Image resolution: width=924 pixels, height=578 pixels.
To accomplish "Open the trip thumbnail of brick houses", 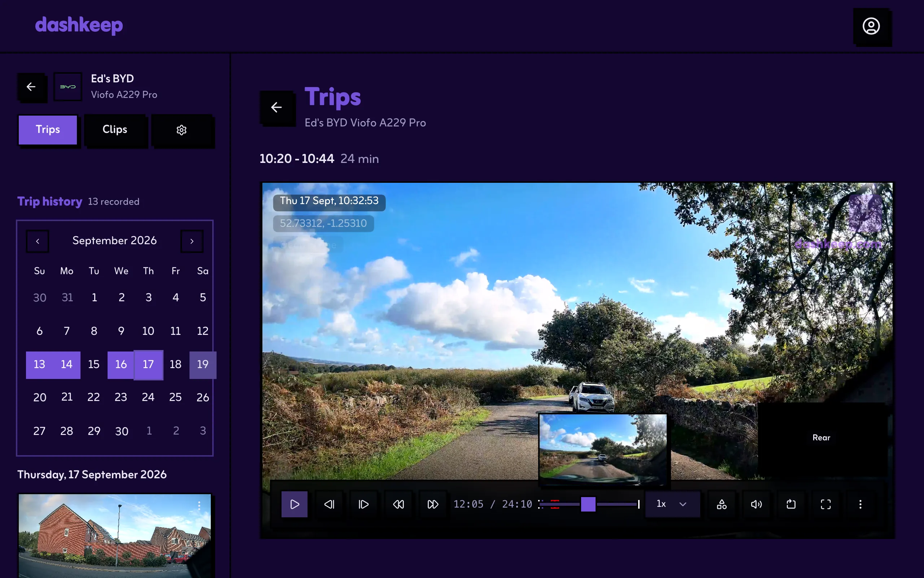I will point(114,536).
